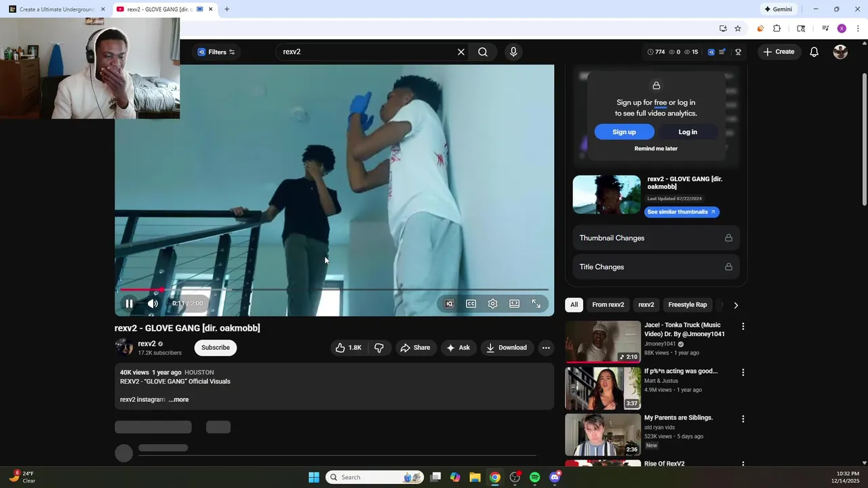Image resolution: width=868 pixels, height=488 pixels.
Task: Open options for Jace! Tonka Truck video
Action: pos(743,326)
